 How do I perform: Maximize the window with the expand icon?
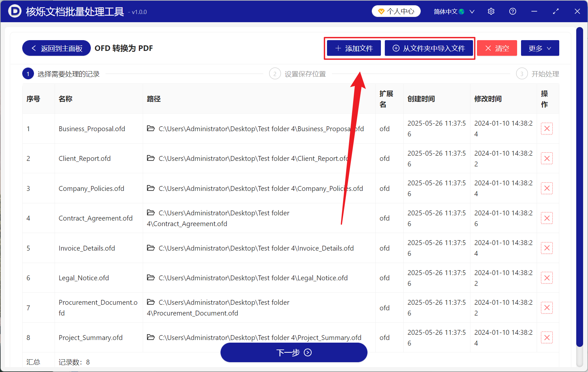[556, 11]
